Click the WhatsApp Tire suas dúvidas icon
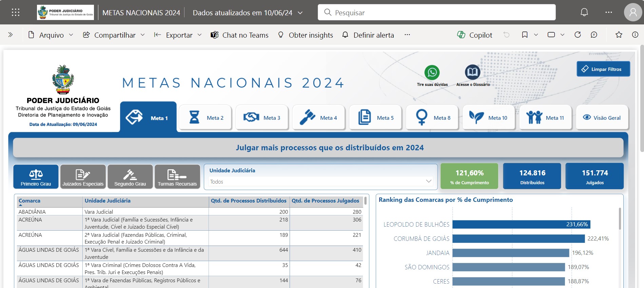This screenshot has height=288, width=644. click(432, 72)
